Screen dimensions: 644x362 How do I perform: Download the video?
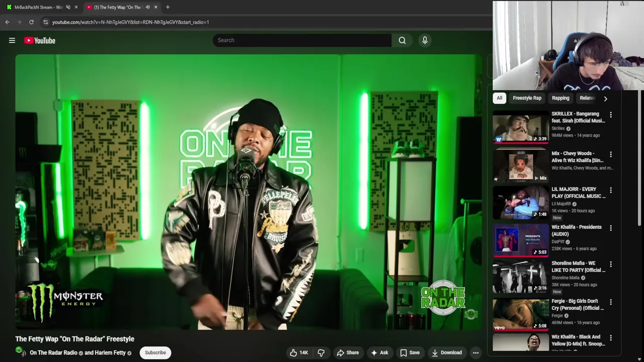[446, 352]
